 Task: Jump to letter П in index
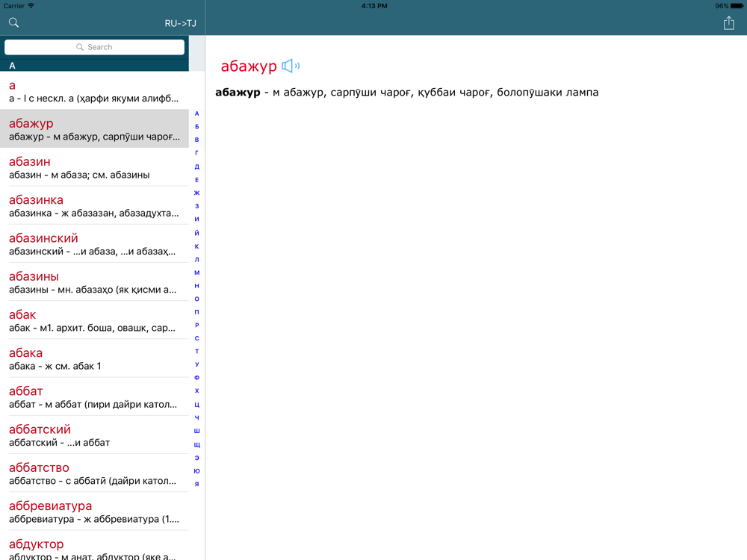[196, 312]
